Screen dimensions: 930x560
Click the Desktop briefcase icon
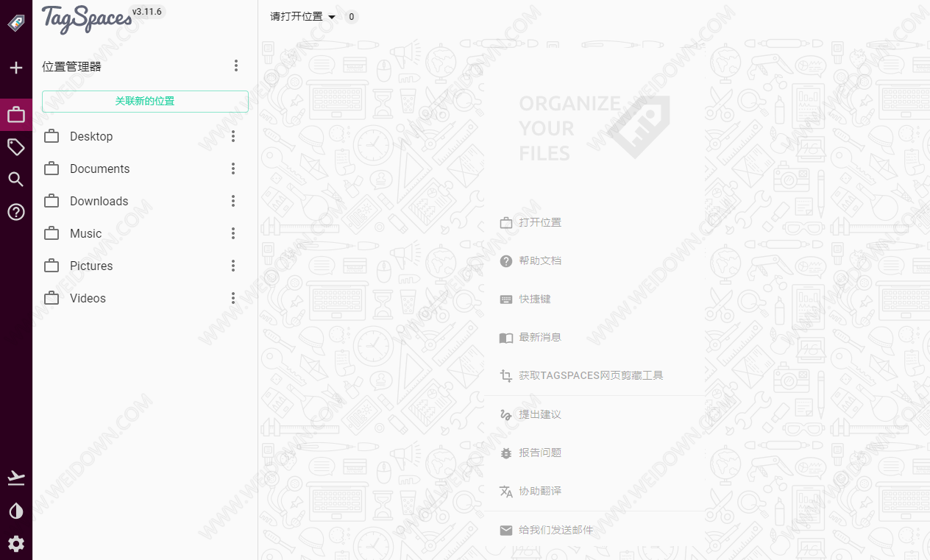52,136
